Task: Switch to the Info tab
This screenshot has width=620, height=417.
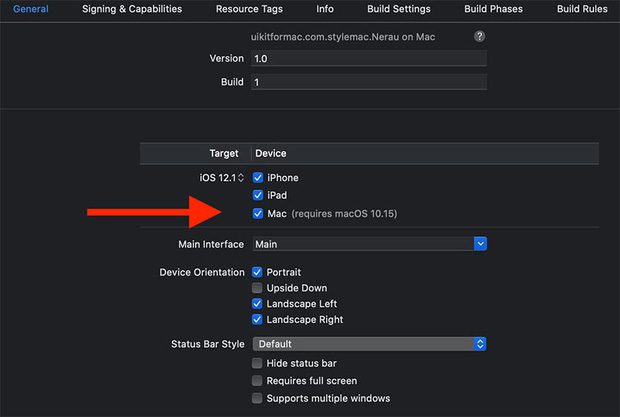Action: (325, 9)
